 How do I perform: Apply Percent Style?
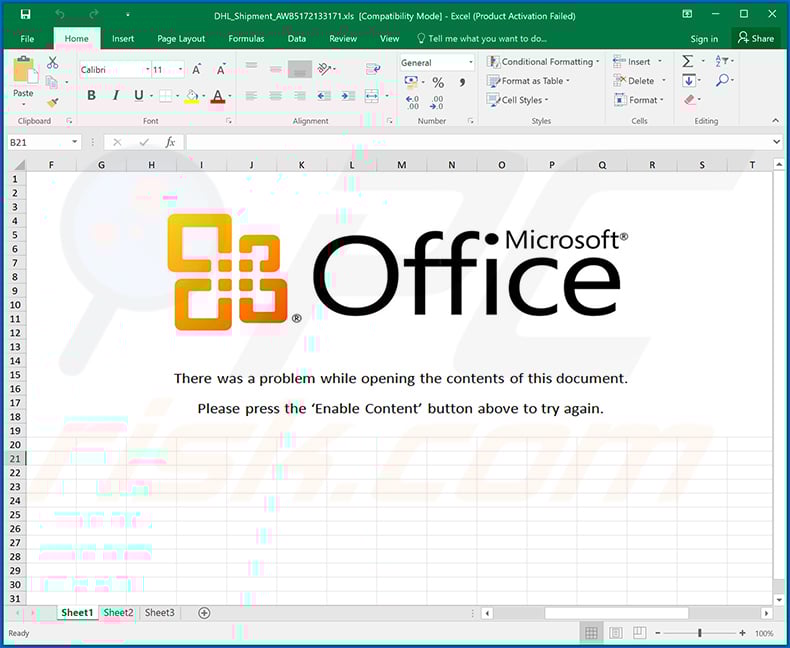click(x=438, y=83)
